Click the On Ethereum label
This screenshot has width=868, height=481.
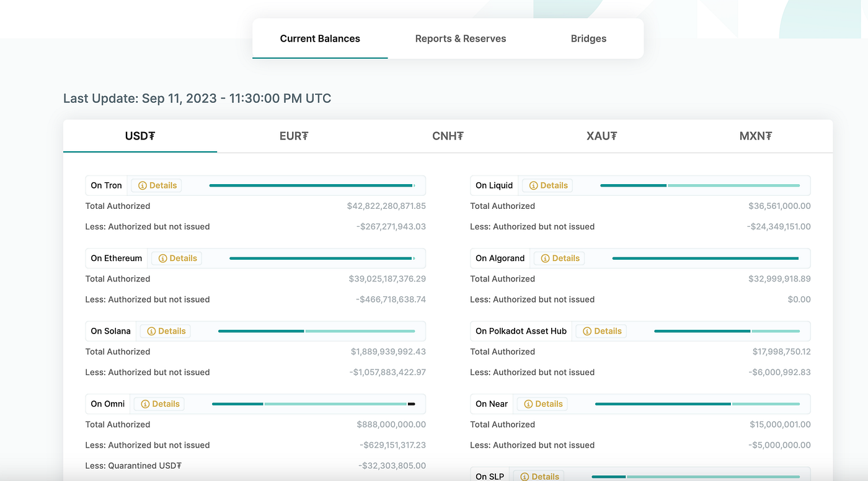[117, 258]
